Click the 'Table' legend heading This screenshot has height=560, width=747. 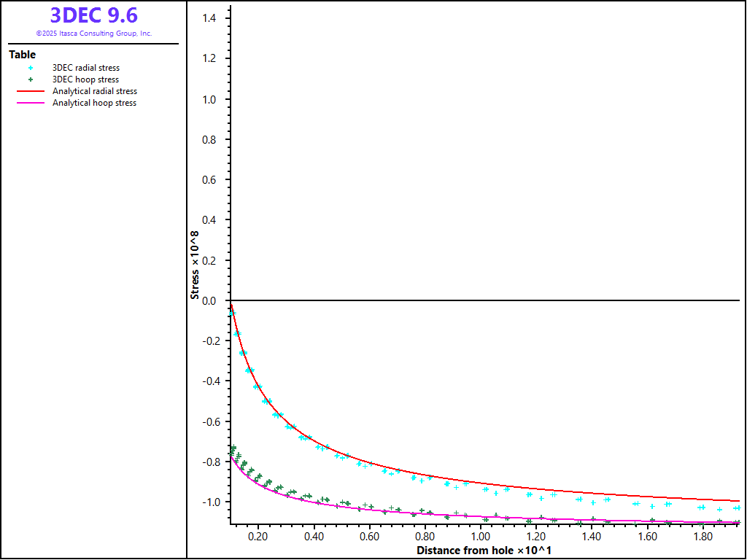pos(22,55)
